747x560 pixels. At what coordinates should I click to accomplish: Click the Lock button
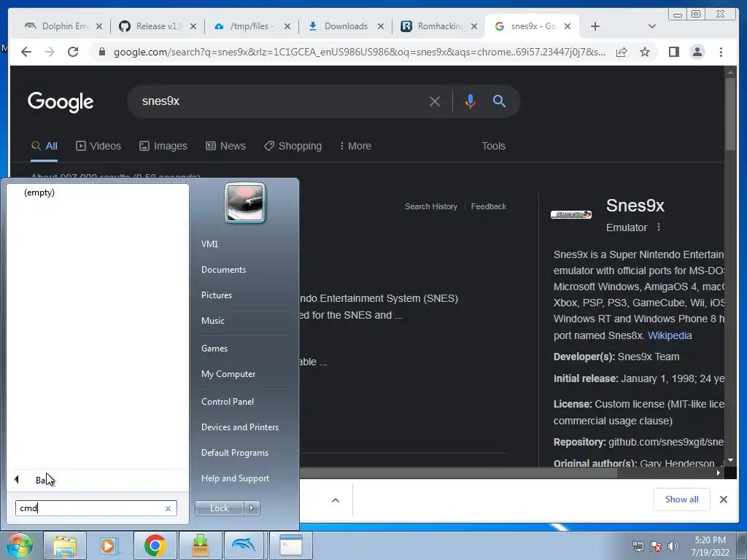(x=219, y=508)
